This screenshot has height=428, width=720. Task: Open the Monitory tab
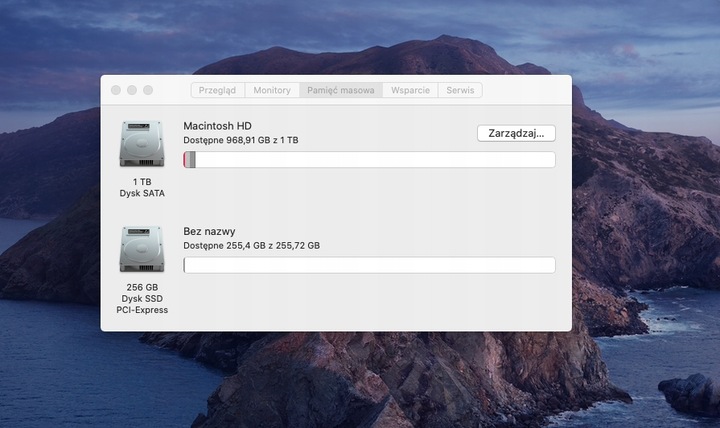[x=272, y=90]
